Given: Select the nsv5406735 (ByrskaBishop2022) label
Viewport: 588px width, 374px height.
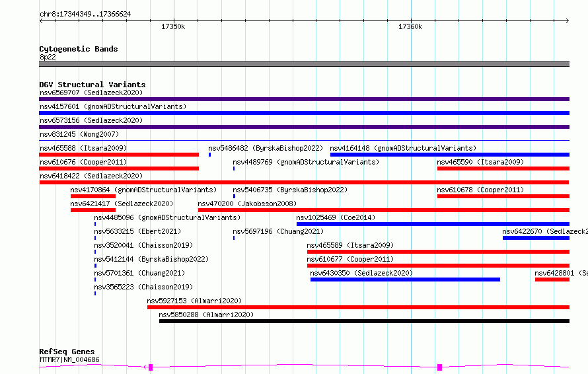Looking at the screenshot, I should (x=290, y=190).
